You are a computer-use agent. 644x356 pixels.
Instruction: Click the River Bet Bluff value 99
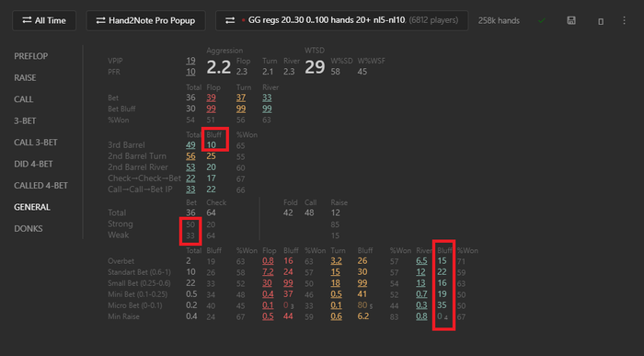[267, 109]
